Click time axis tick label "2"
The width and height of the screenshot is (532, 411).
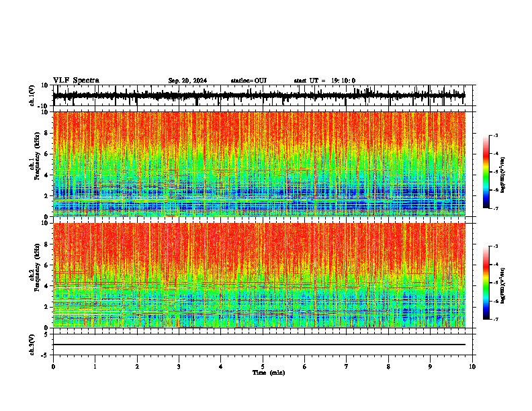coord(137,367)
